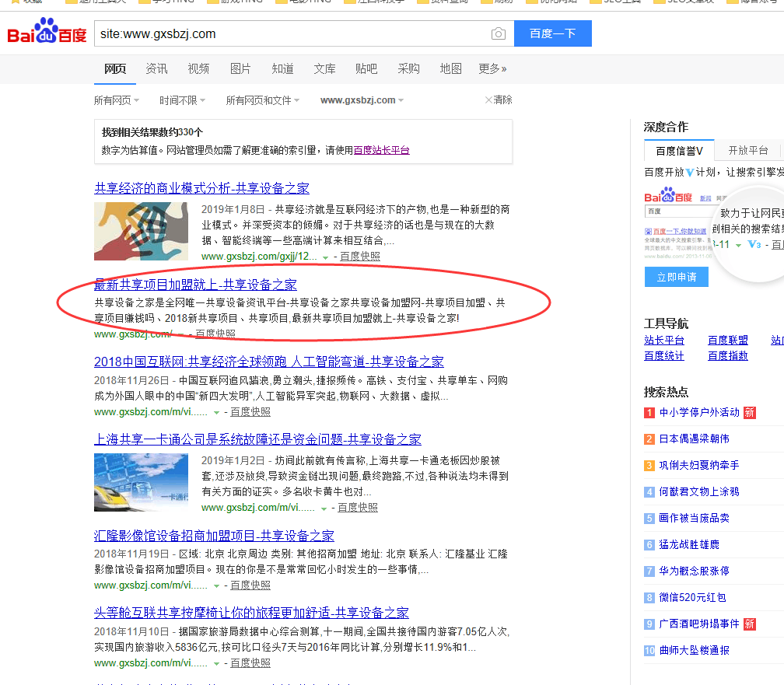Open 百度指数 in 工具导航

coord(728,356)
